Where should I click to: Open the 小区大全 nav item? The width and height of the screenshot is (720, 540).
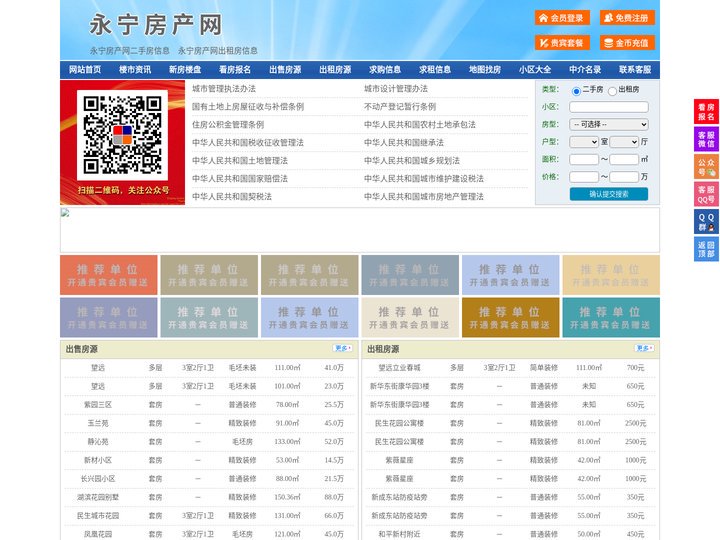pyautogui.click(x=535, y=70)
